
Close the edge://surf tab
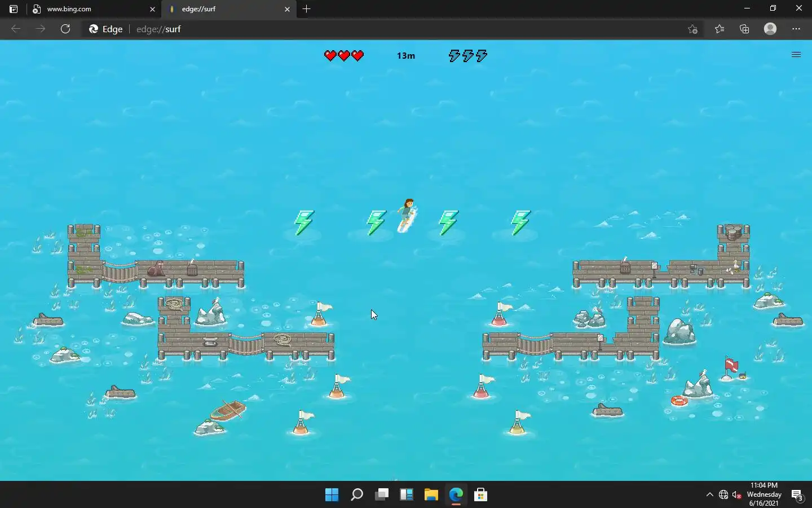287,9
